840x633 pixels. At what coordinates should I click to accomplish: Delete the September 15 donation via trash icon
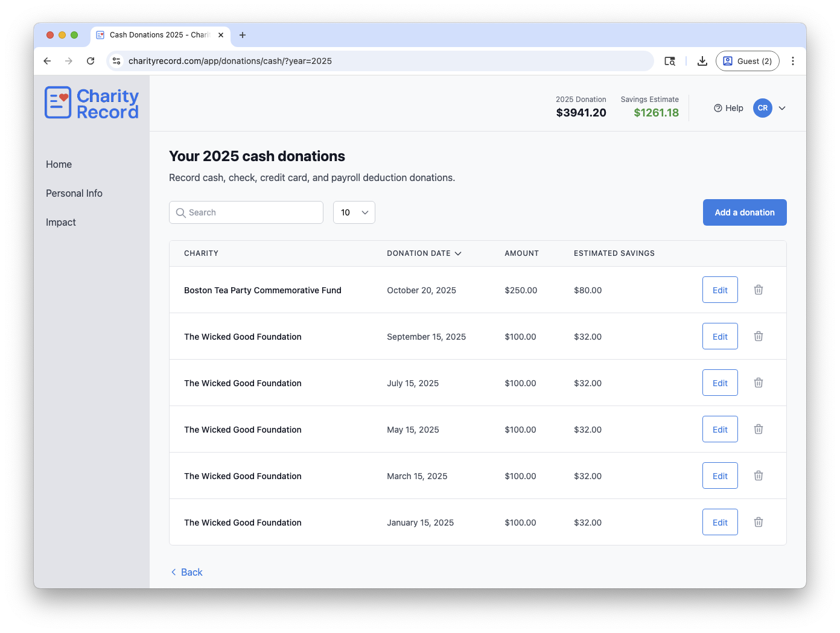point(758,336)
